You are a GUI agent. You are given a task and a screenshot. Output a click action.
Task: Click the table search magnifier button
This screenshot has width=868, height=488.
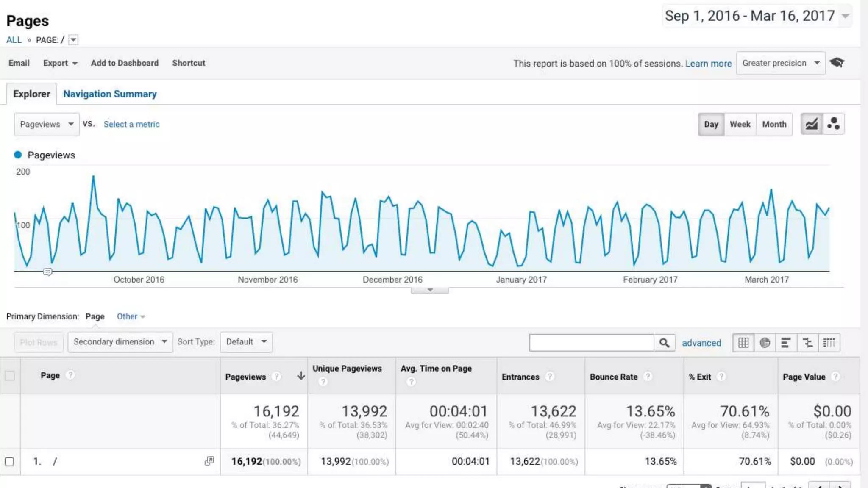(x=664, y=343)
